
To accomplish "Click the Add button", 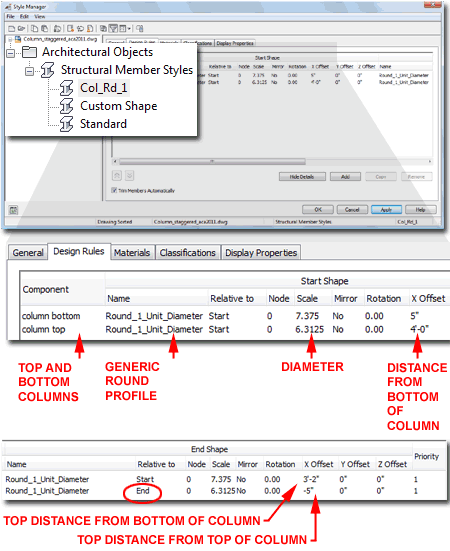I will click(345, 176).
